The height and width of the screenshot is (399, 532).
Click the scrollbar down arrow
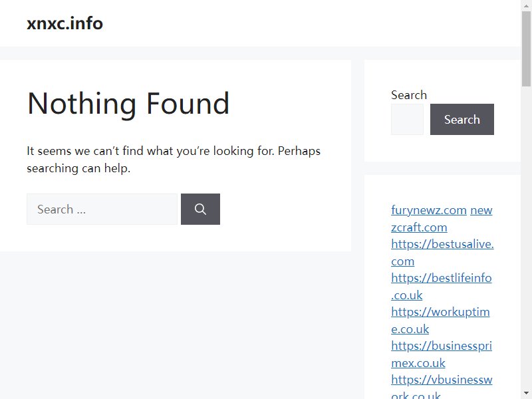[x=526, y=394]
